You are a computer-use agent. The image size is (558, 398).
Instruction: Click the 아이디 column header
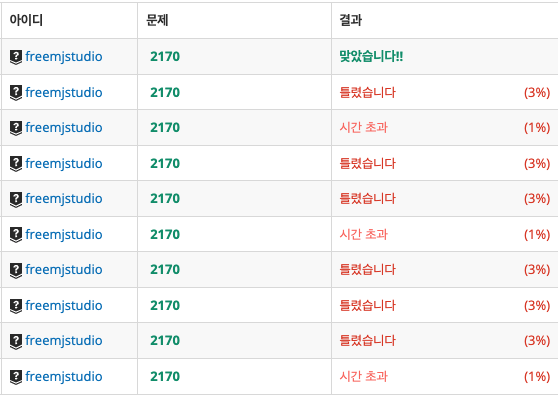click(26, 20)
